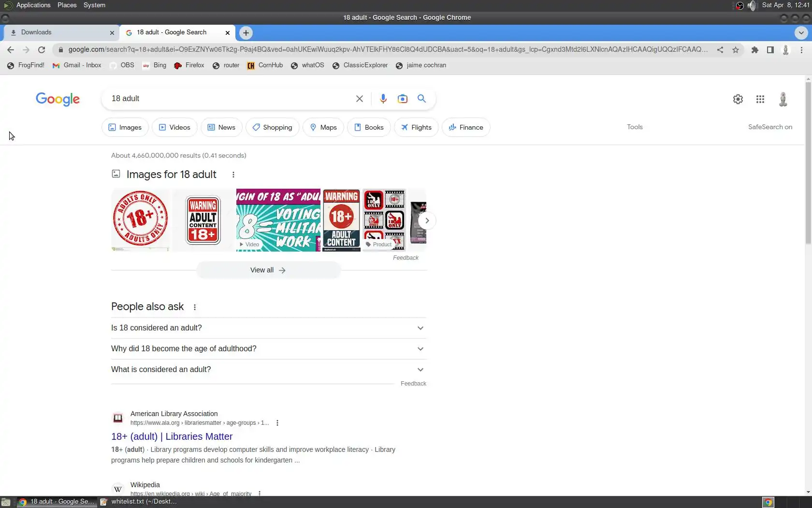
Task: Open the Places menu
Action: [67, 5]
